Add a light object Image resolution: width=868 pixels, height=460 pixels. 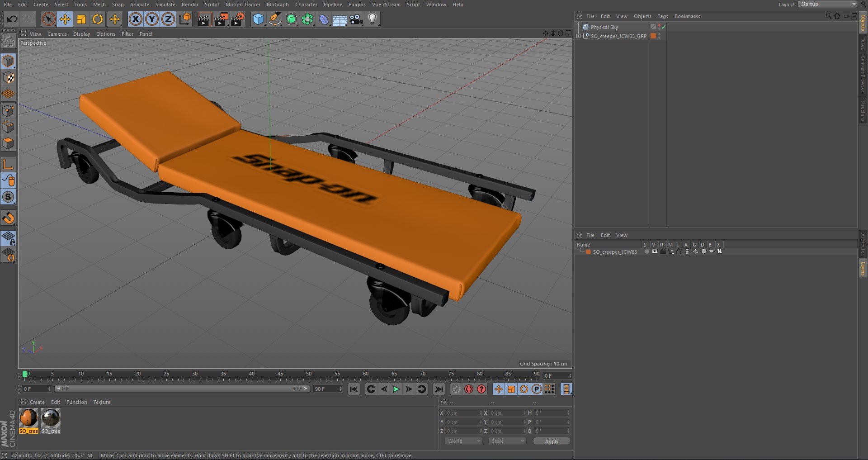[x=373, y=19]
